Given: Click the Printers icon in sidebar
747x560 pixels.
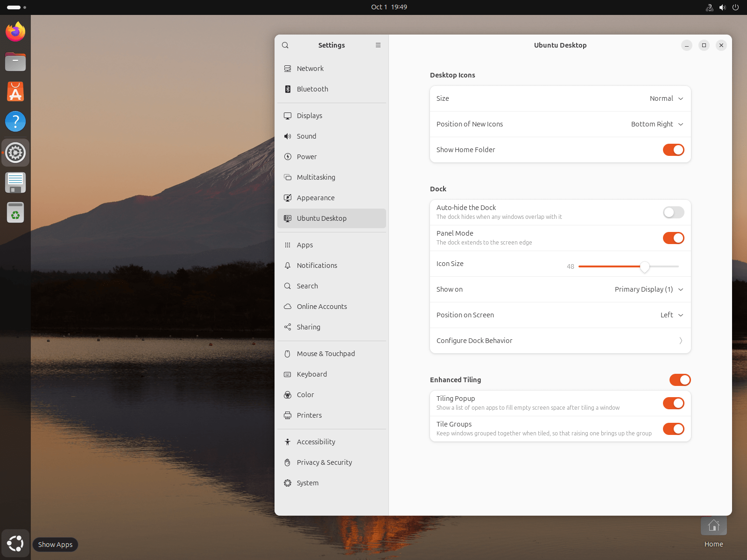Looking at the screenshot, I should click(288, 415).
